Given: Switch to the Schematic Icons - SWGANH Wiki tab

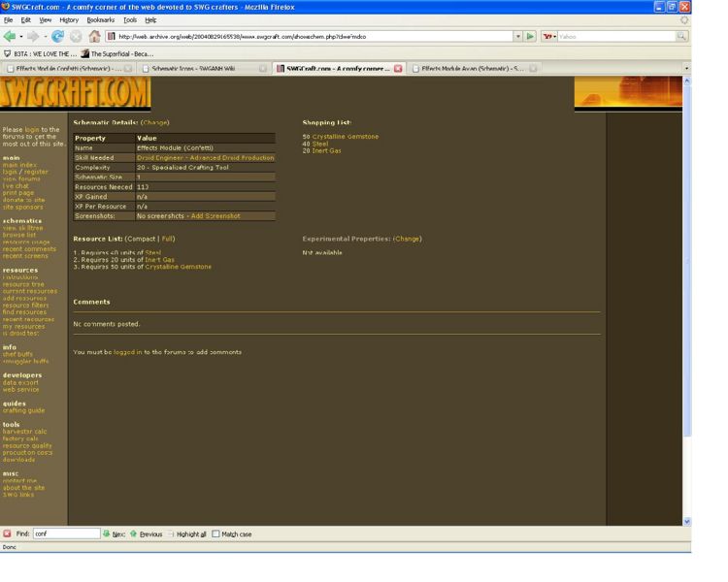Looking at the screenshot, I should pos(199,69).
